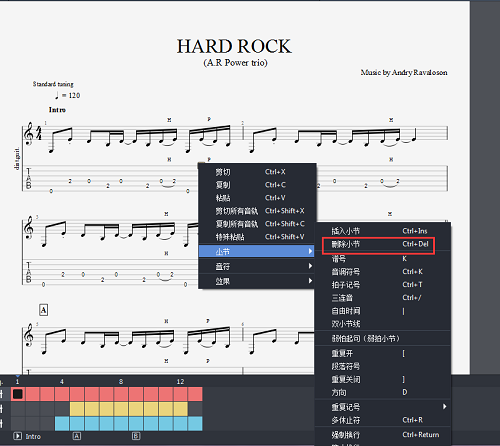Viewport: 500px width, 446px height.
Task: Click bar number 8 on the timeline ruler
Action: pyautogui.click(x=121, y=381)
